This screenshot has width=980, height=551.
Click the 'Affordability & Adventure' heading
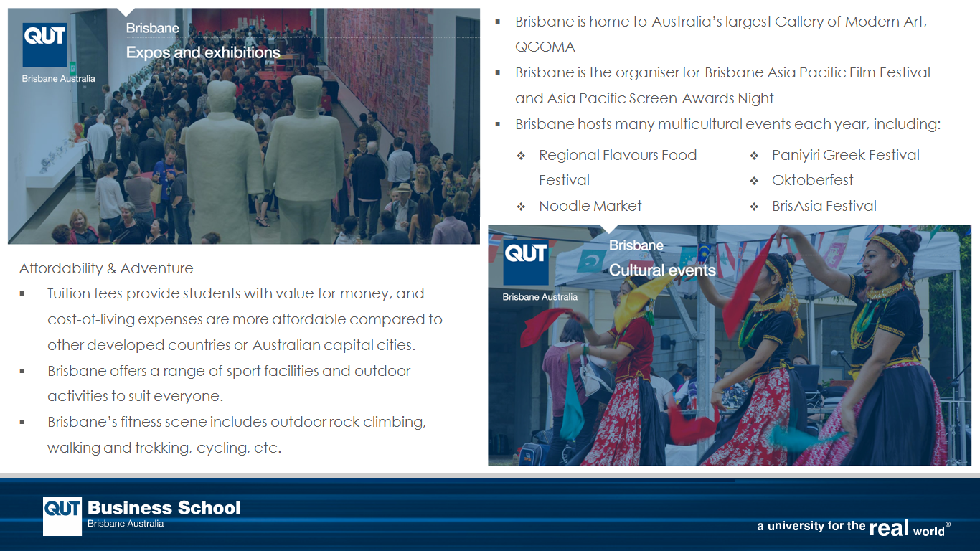point(106,268)
